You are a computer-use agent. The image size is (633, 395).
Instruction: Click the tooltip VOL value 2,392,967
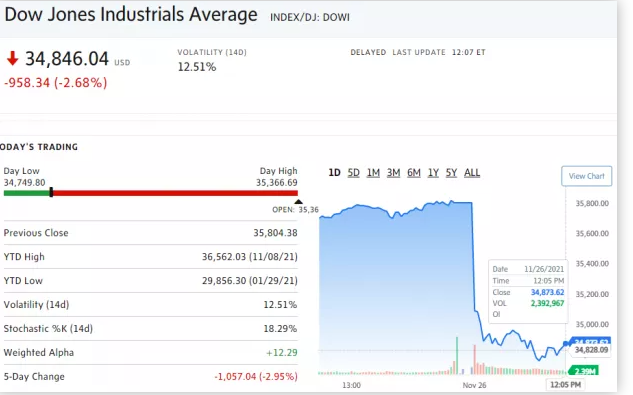coord(547,303)
